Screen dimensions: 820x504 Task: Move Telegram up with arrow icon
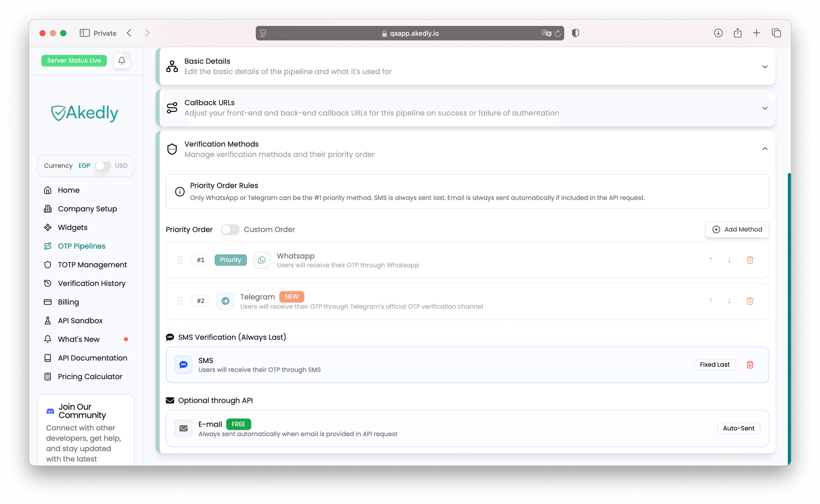pos(711,301)
